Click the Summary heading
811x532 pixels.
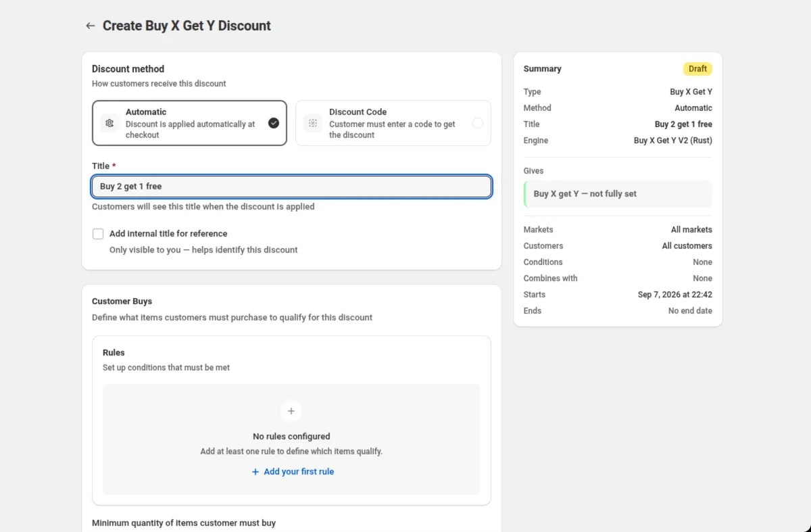[542, 69]
